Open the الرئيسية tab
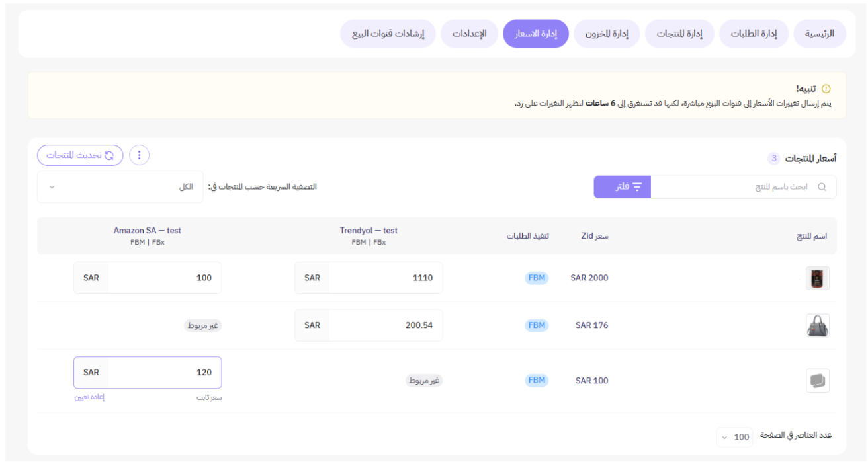The width and height of the screenshot is (868, 464). tap(820, 34)
